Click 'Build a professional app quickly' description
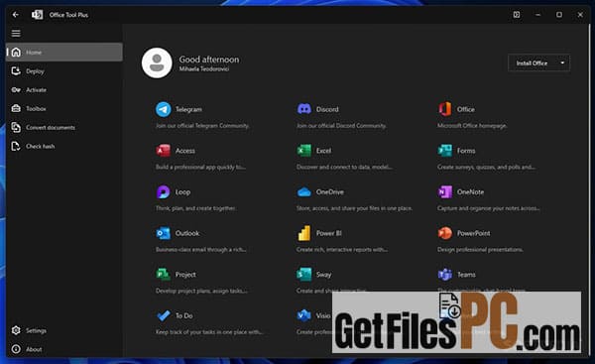595x364 pixels. pyautogui.click(x=200, y=167)
